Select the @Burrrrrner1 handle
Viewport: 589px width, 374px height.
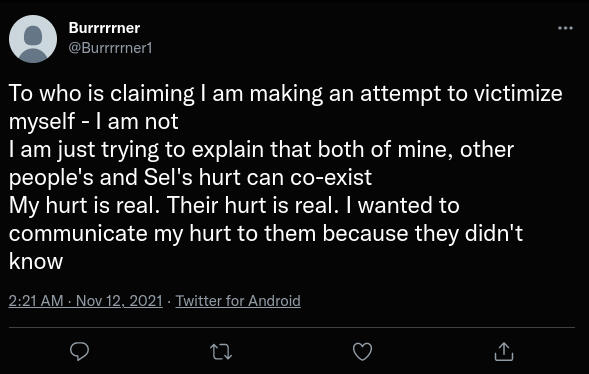point(110,48)
